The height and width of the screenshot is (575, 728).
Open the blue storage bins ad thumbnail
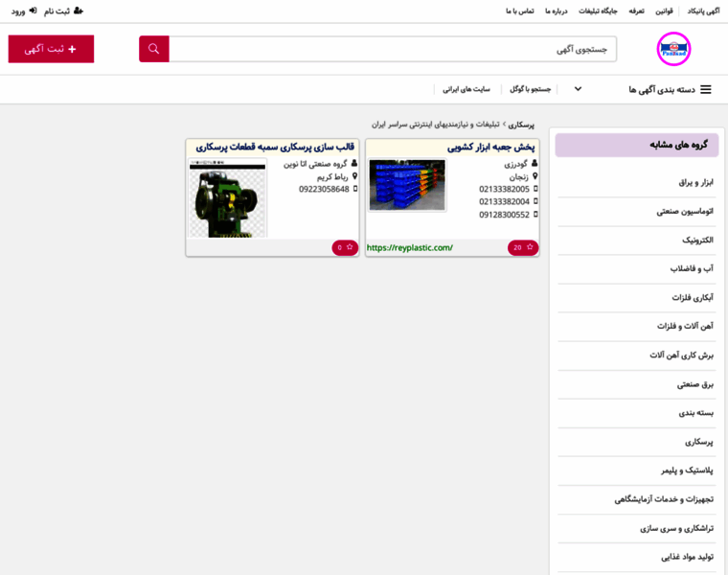(407, 185)
